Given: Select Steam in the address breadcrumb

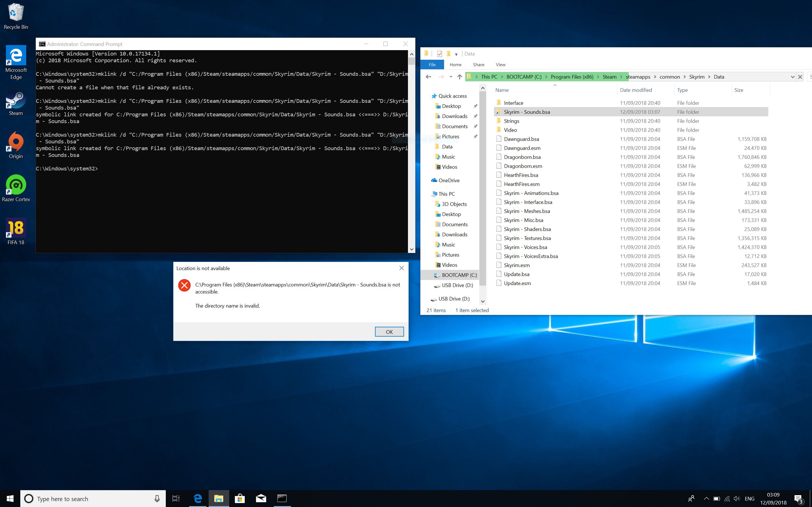Looking at the screenshot, I should point(609,77).
